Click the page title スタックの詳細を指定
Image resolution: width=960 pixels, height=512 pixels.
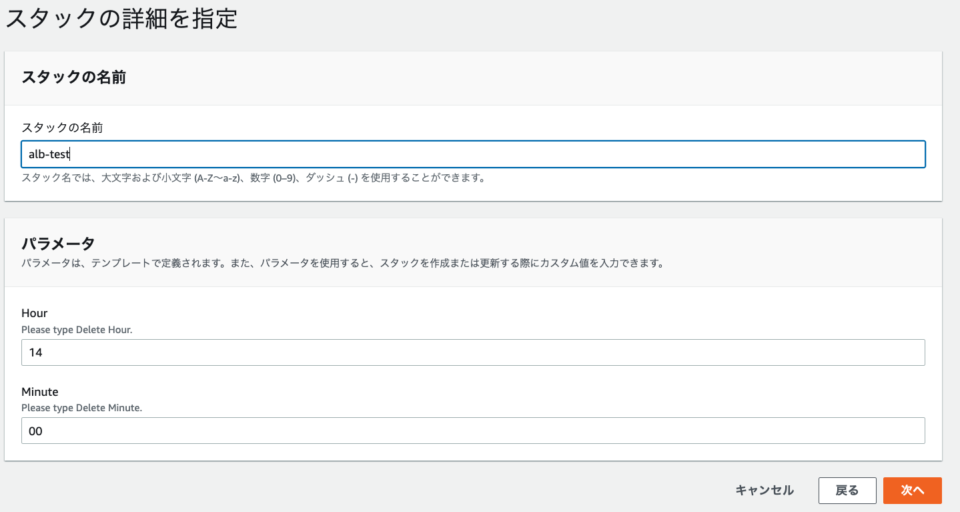121,18
